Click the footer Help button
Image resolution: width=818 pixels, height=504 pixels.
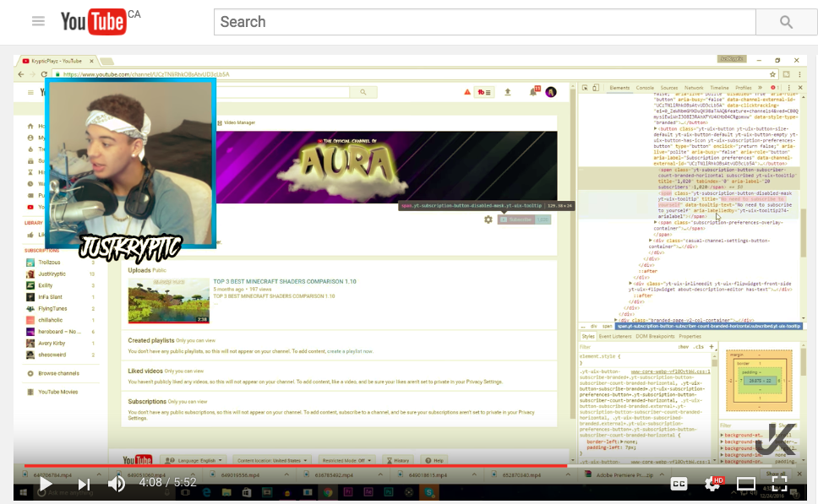[x=434, y=460]
